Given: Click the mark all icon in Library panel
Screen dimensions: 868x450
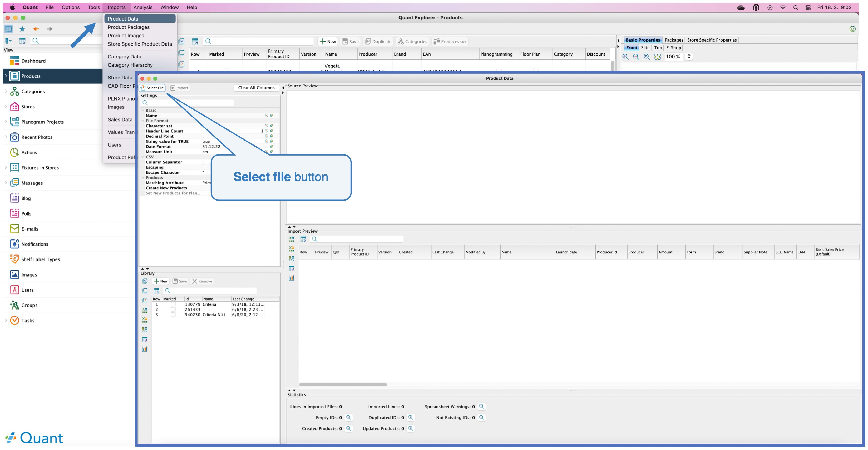Looking at the screenshot, I should (145, 281).
